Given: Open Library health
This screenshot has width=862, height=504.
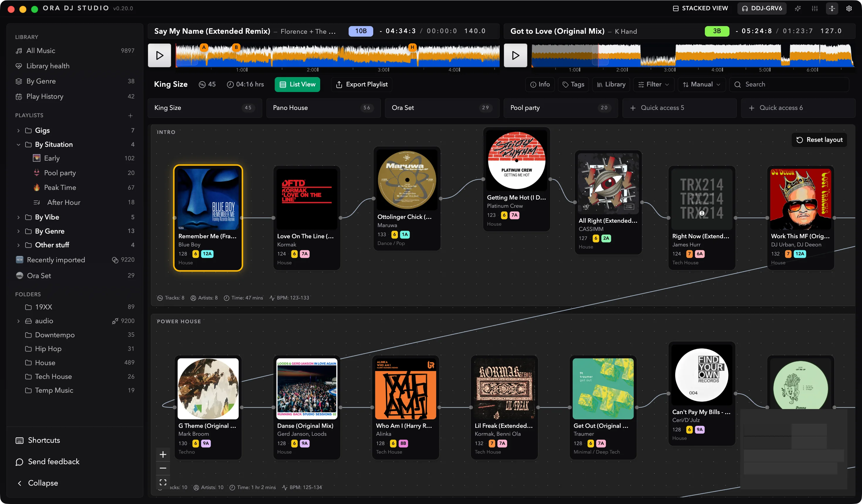Looking at the screenshot, I should (x=74, y=66).
